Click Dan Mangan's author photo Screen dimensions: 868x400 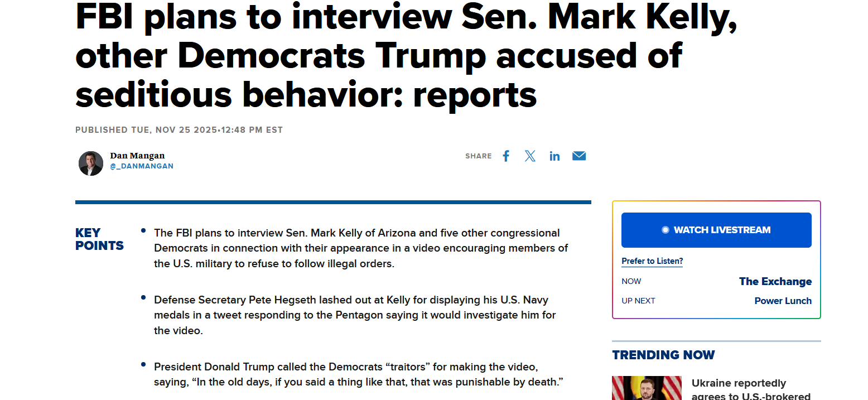(x=91, y=163)
